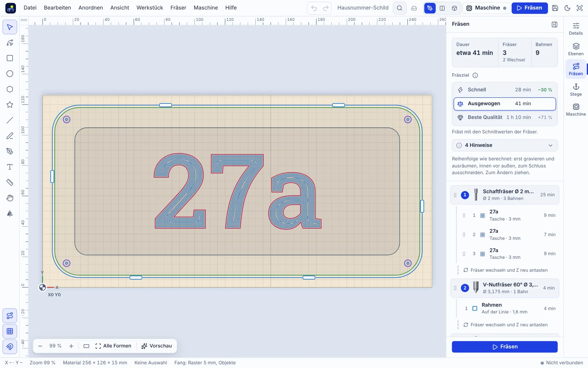Image resolution: width=588 pixels, height=368 pixels.
Task: Open the Details tab
Action: point(576,29)
